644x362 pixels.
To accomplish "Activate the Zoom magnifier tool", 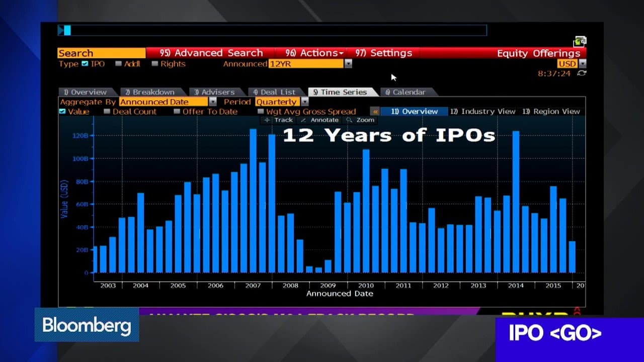I will [360, 120].
